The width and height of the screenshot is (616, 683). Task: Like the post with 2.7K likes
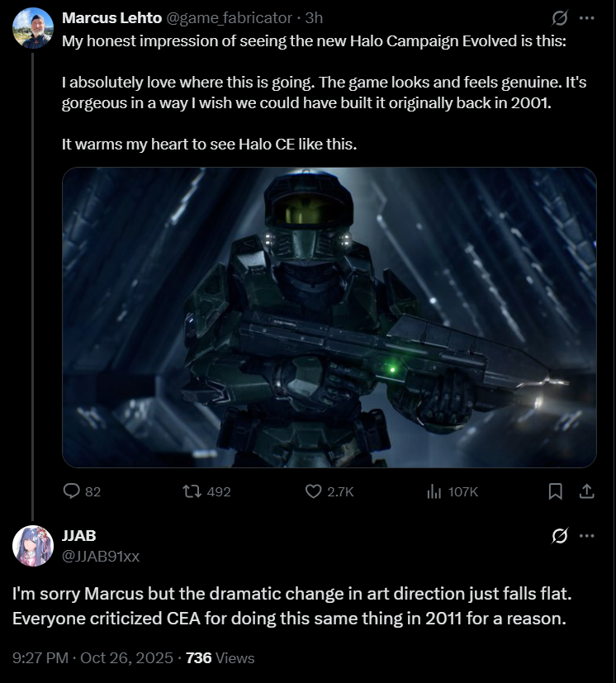[329, 491]
